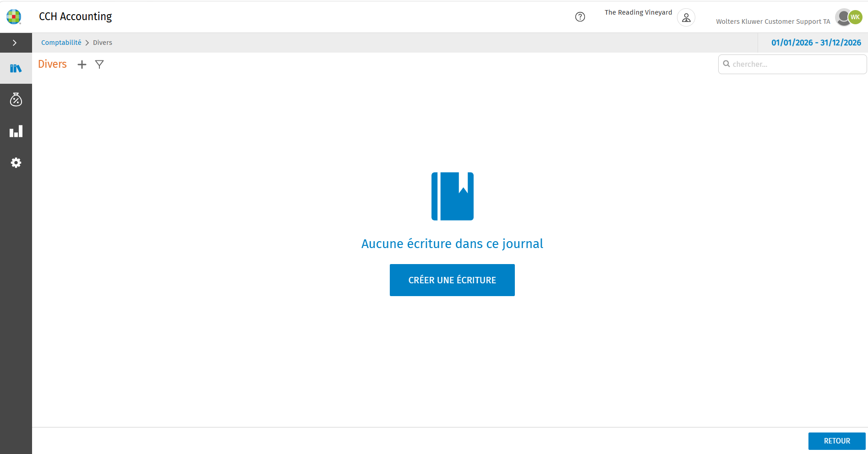Click the fiscal period 01/01/2026 - 31/12/2026
Viewport: 868px width, 454px height.
[816, 43]
